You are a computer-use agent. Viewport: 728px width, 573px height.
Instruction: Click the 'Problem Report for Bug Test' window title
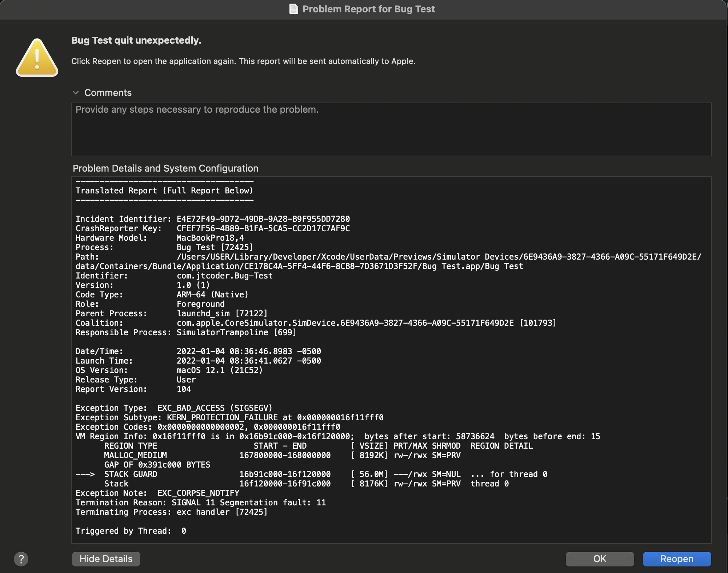(x=368, y=9)
